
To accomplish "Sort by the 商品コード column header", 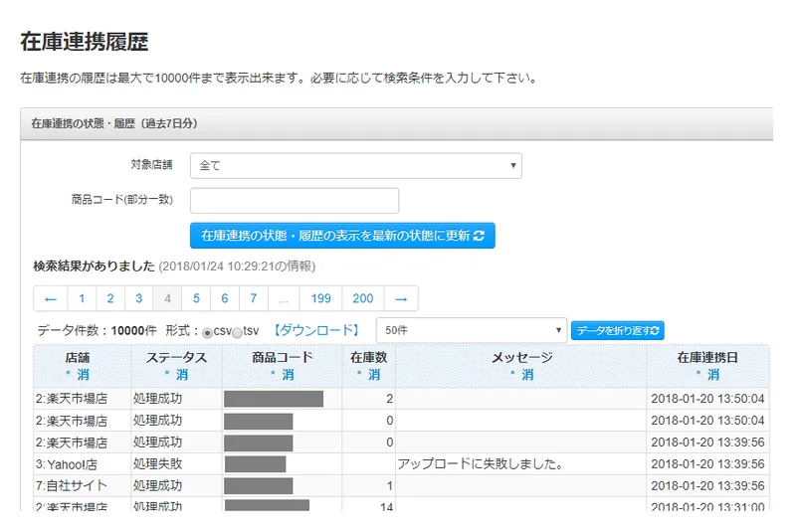I will click(x=283, y=358).
